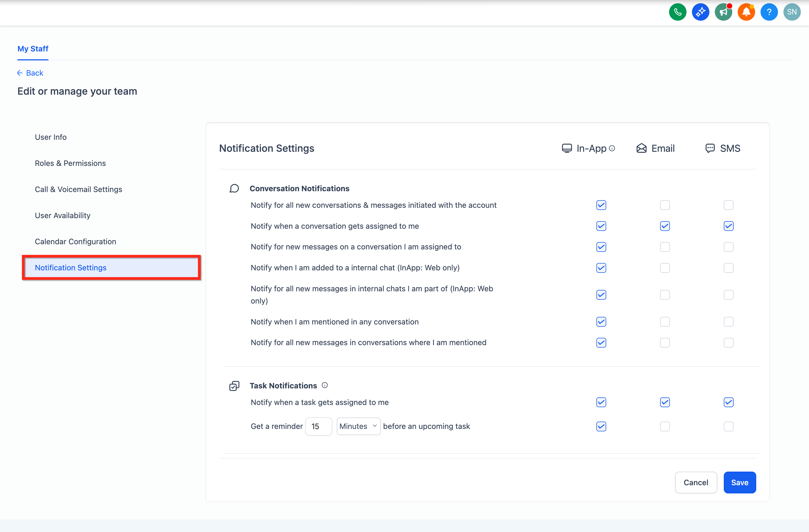The image size is (809, 532).
Task: Open the SN user avatar menu
Action: point(792,12)
